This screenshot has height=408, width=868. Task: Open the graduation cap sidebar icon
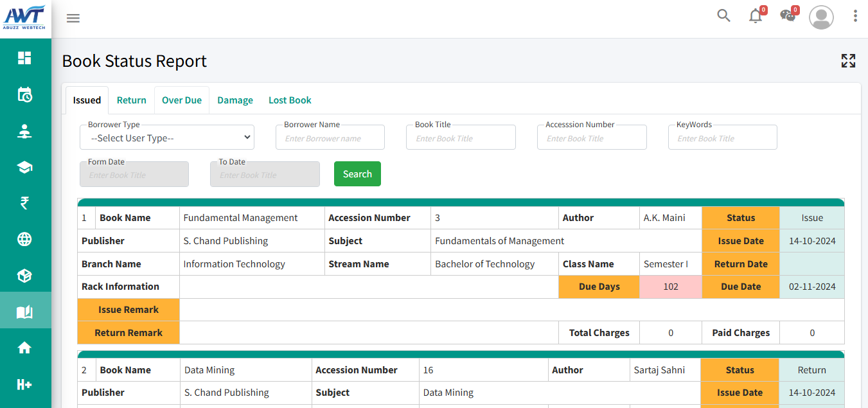24,168
